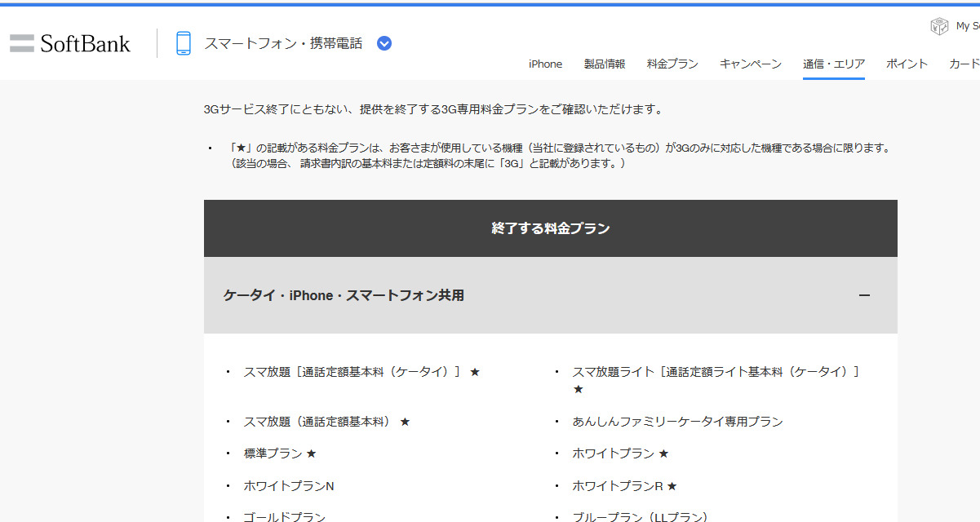Viewport: 980px width, 522px height.
Task: Click the smartphone icon in header
Action: [184, 43]
